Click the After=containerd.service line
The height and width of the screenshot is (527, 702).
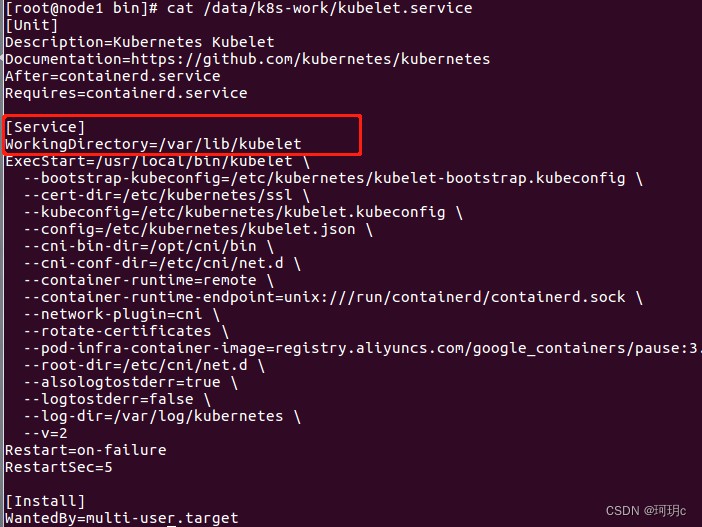112,76
